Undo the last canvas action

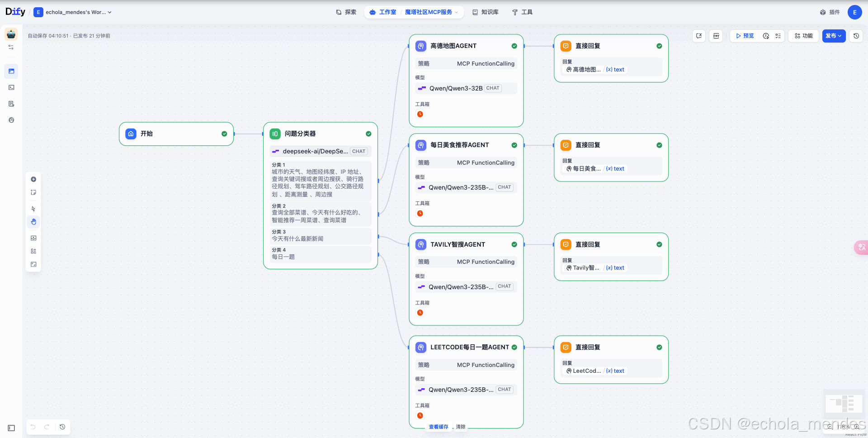click(33, 427)
